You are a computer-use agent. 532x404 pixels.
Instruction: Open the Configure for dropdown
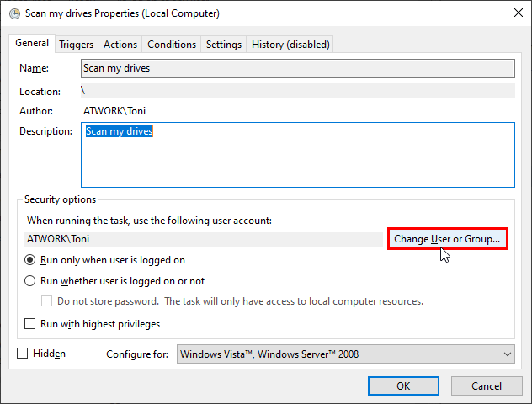[345, 354]
